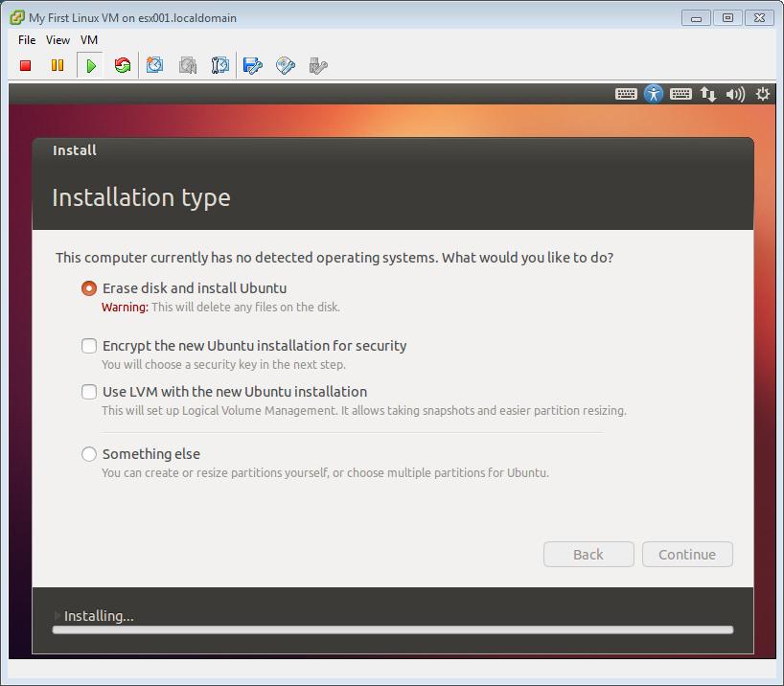Close the VM console window

click(759, 18)
